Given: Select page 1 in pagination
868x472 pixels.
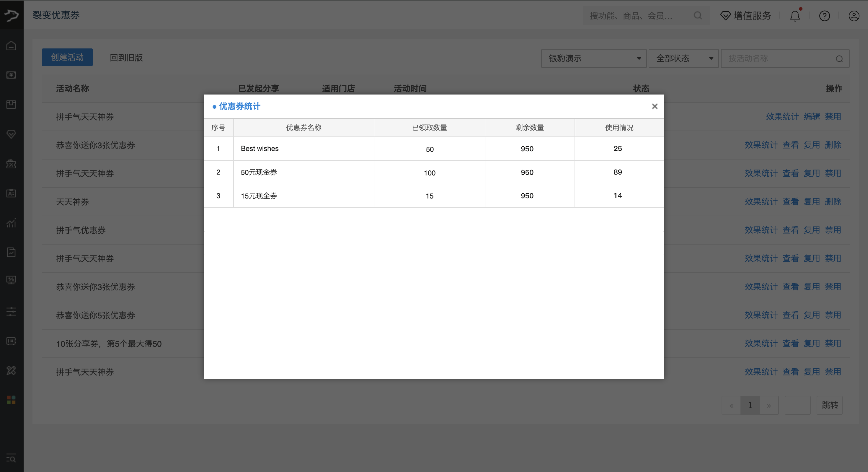Looking at the screenshot, I should (750, 405).
